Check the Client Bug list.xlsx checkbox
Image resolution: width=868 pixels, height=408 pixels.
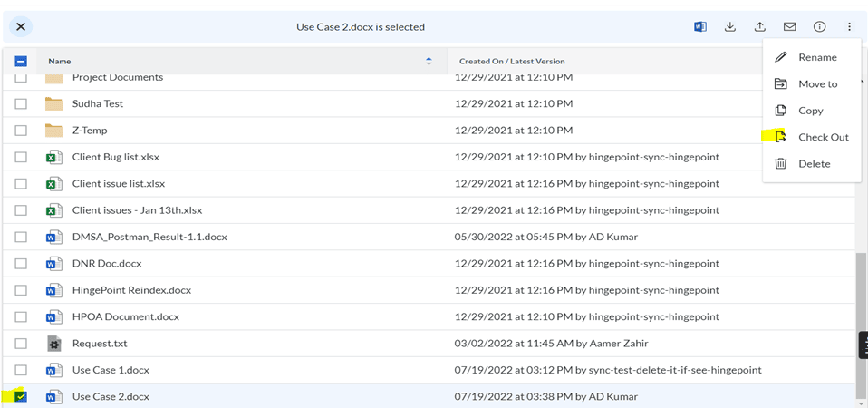(x=21, y=157)
